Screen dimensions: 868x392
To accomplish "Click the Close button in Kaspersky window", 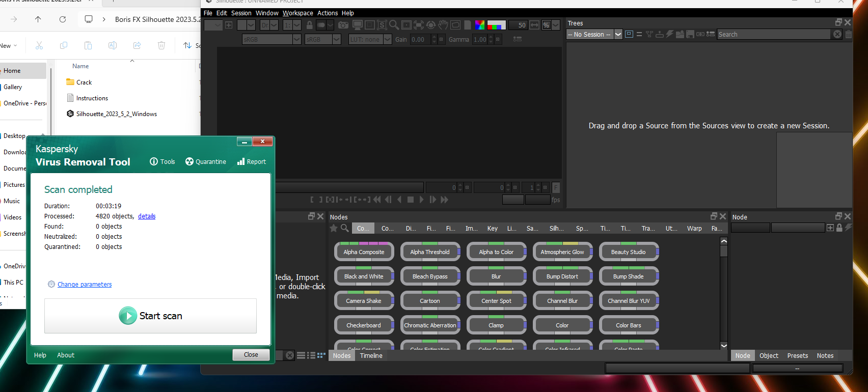I will 251,354.
